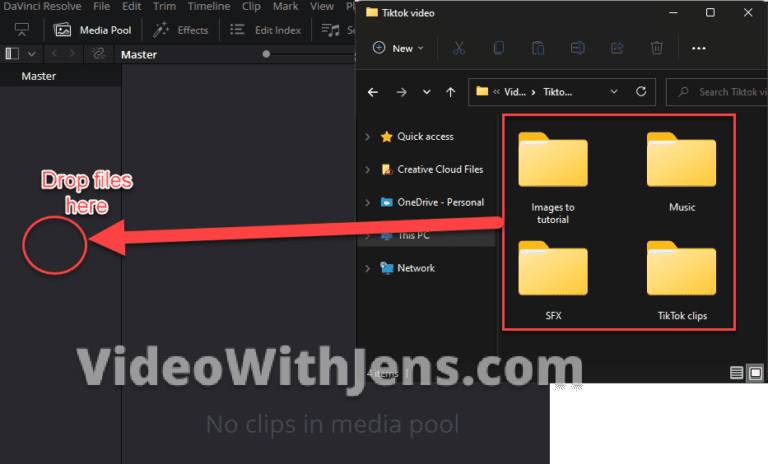Open the Edit menu

(131, 6)
